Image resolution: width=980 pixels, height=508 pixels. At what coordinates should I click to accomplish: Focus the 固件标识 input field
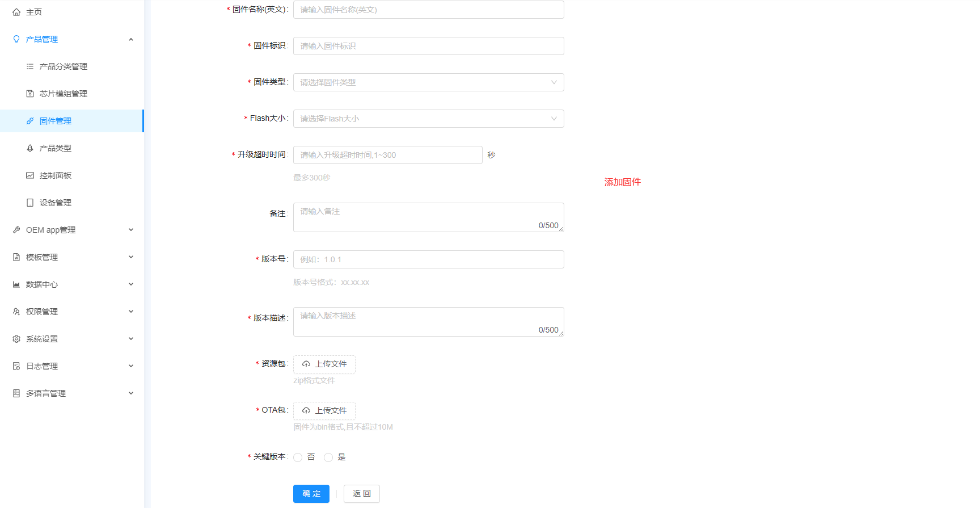point(428,46)
